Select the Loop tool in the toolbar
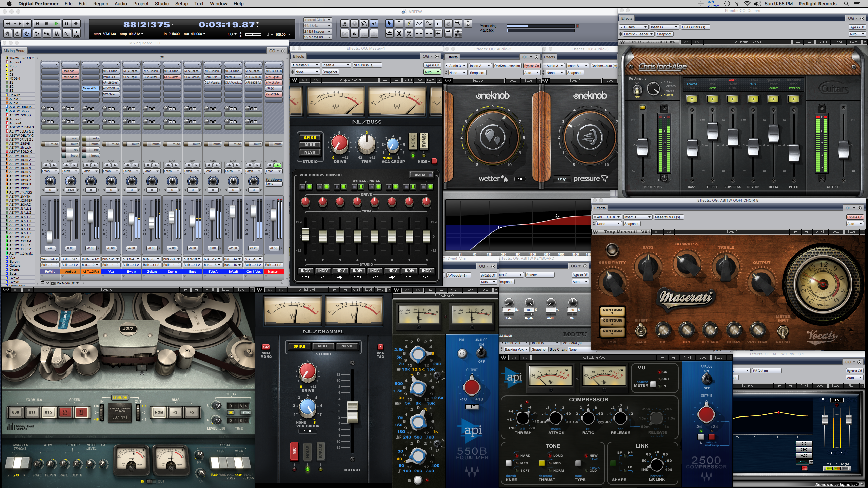Image resolution: width=868 pixels, height=488 pixels. tap(389, 33)
